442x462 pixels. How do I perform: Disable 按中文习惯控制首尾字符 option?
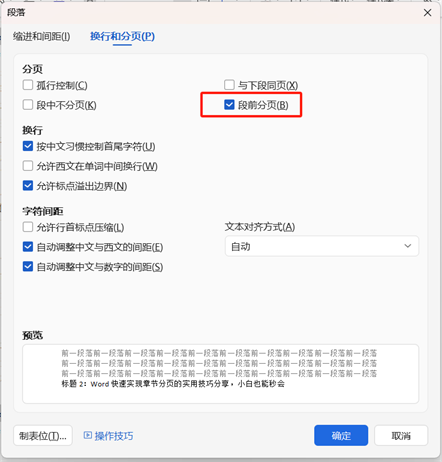pyautogui.click(x=28, y=146)
